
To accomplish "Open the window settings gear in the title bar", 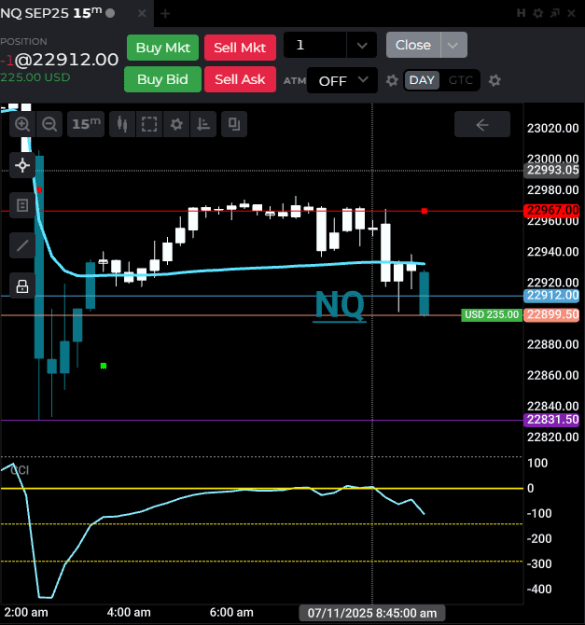I will (x=538, y=13).
